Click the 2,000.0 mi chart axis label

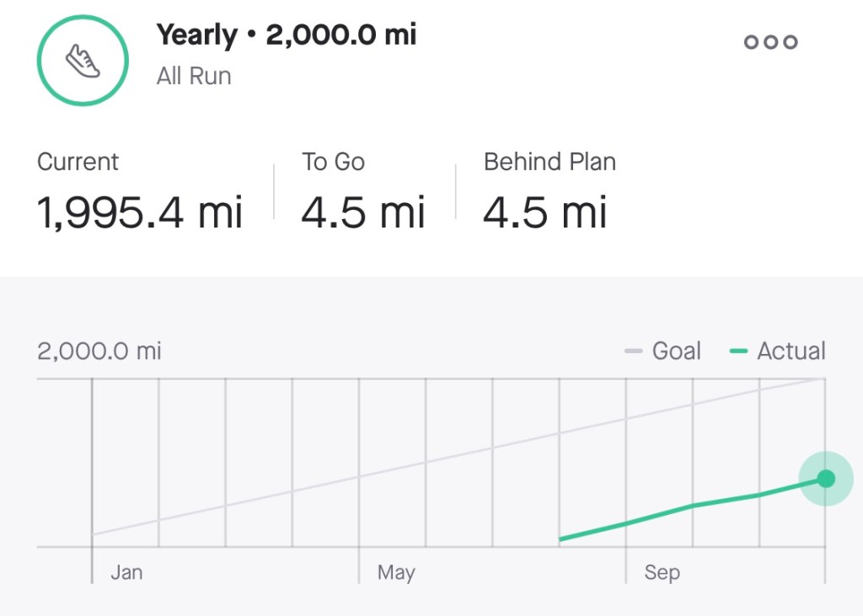click(x=99, y=351)
